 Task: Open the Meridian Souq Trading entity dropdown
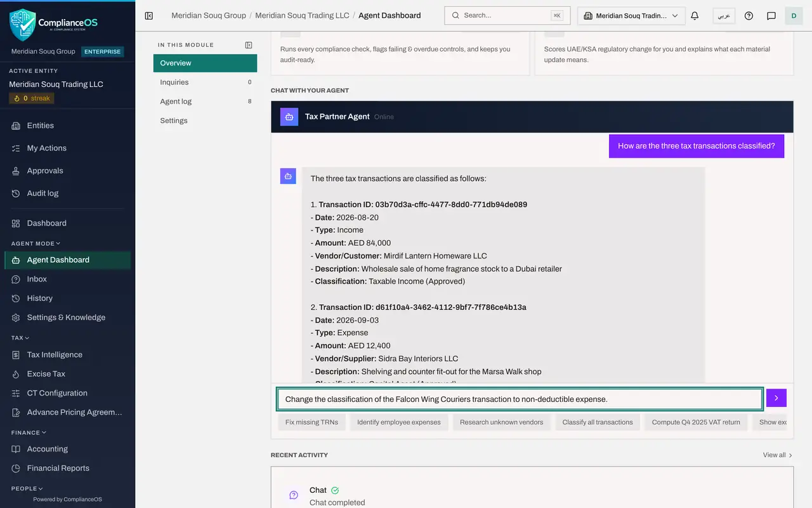(631, 16)
